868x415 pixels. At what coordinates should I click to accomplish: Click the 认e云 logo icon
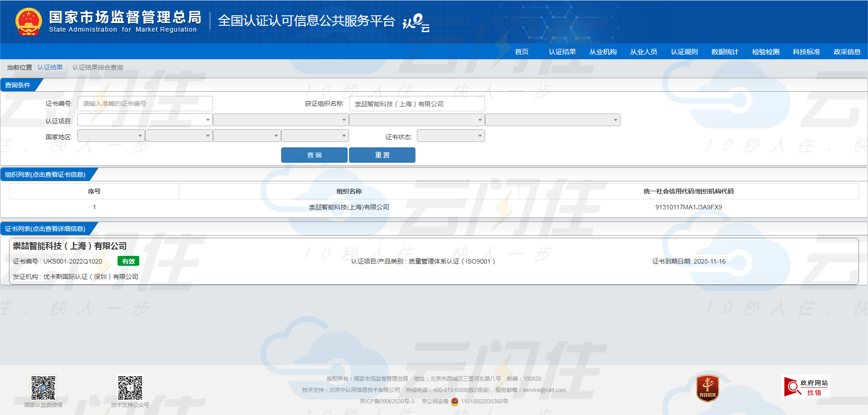pyautogui.click(x=416, y=23)
